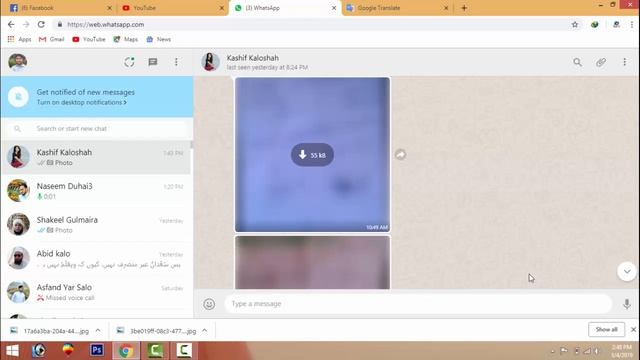Close the downloads bar
640x360 pixels.
[633, 329]
